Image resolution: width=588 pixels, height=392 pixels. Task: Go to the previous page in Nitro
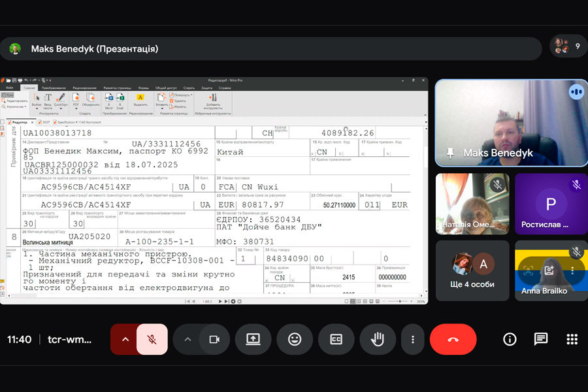click(x=193, y=301)
